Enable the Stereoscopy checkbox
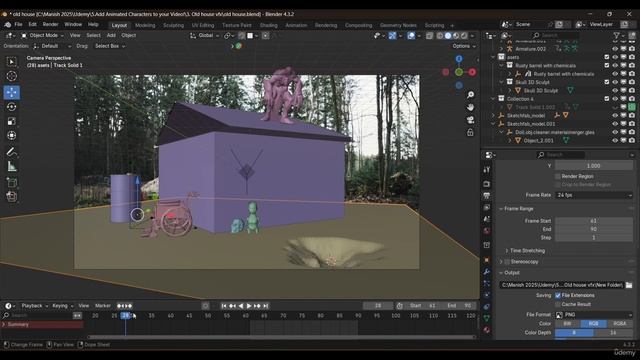 [x=507, y=262]
